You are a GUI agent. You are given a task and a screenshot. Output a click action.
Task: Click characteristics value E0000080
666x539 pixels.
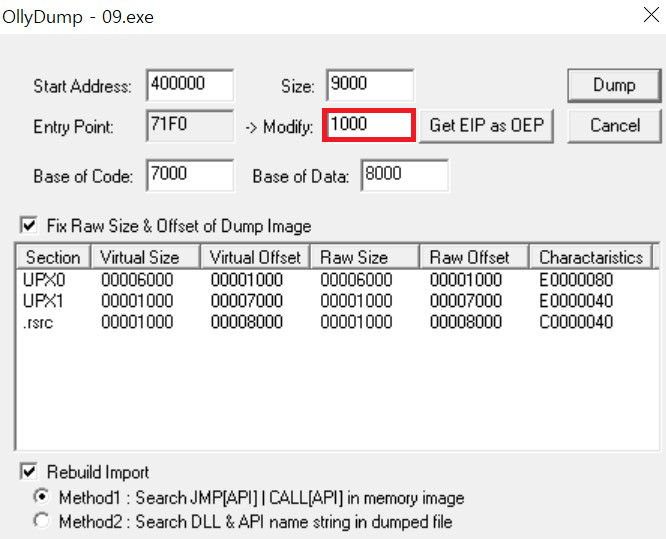576,280
